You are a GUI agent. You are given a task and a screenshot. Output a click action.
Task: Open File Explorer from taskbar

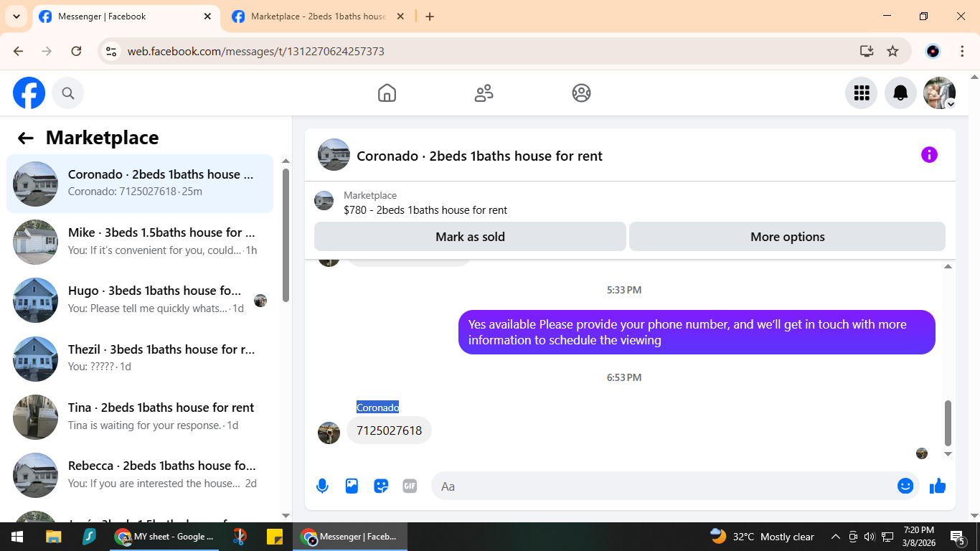[54, 537]
